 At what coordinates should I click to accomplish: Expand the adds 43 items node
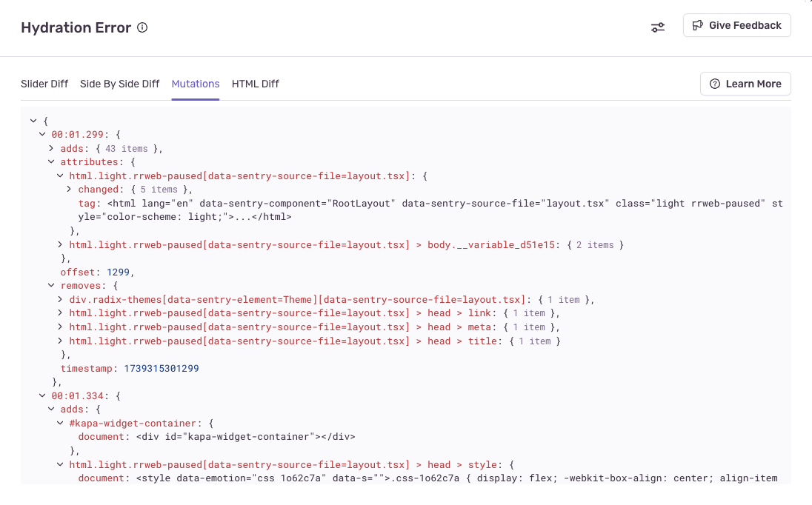tap(52, 148)
